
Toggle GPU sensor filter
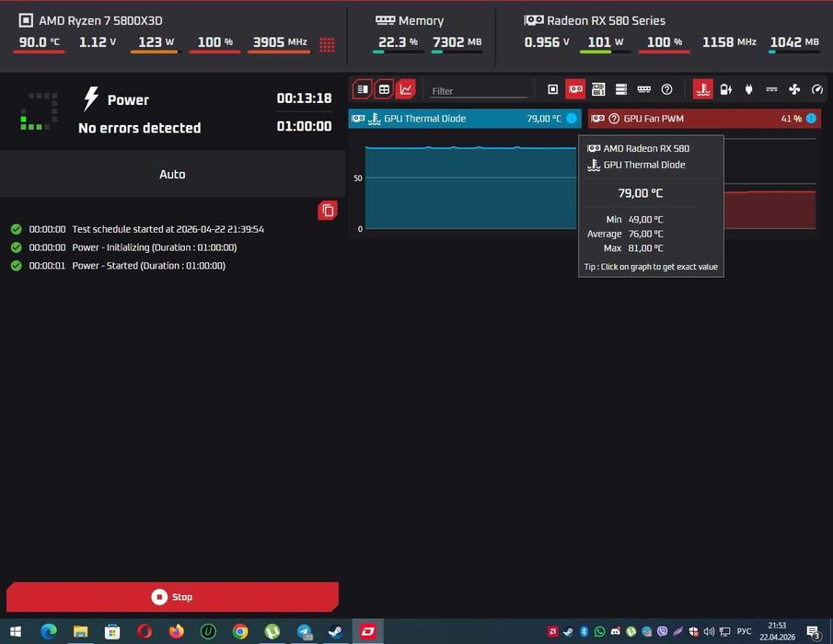(575, 89)
